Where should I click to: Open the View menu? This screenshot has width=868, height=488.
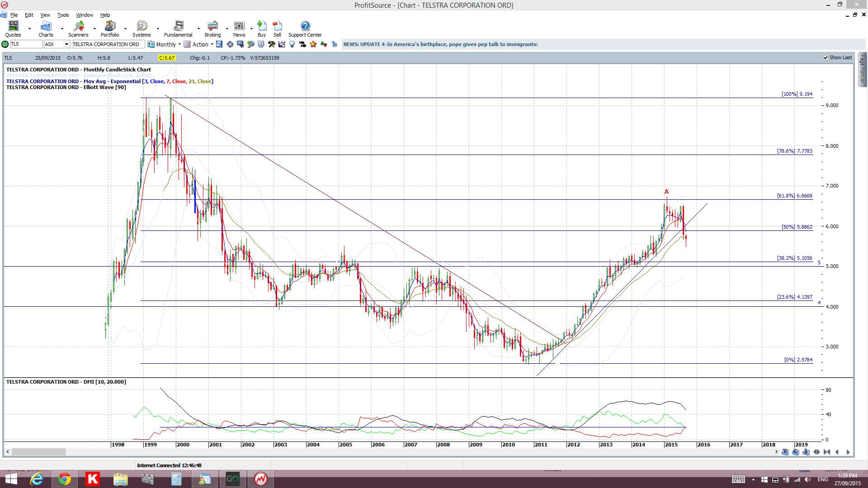pyautogui.click(x=45, y=15)
